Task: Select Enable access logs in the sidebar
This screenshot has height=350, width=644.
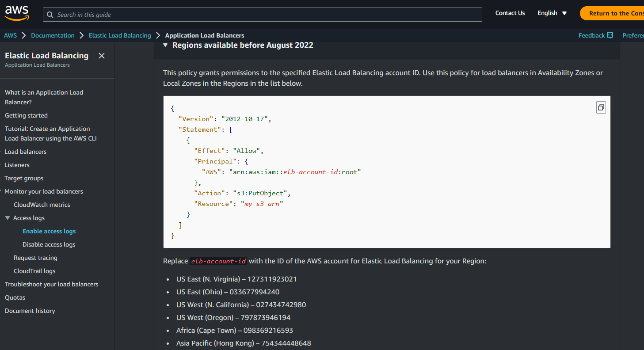Action: [x=49, y=231]
